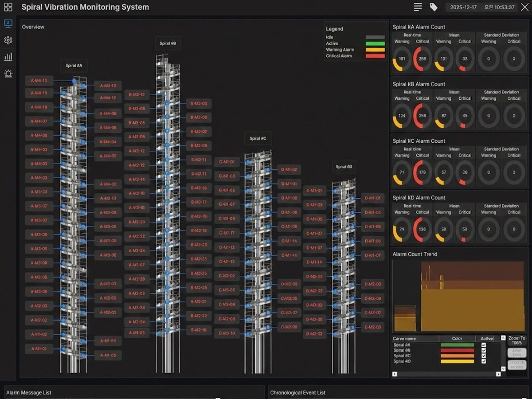Viewport: 532px width, 399px height.
Task: Click the date 2025-12-17 in header
Action: [x=464, y=8]
